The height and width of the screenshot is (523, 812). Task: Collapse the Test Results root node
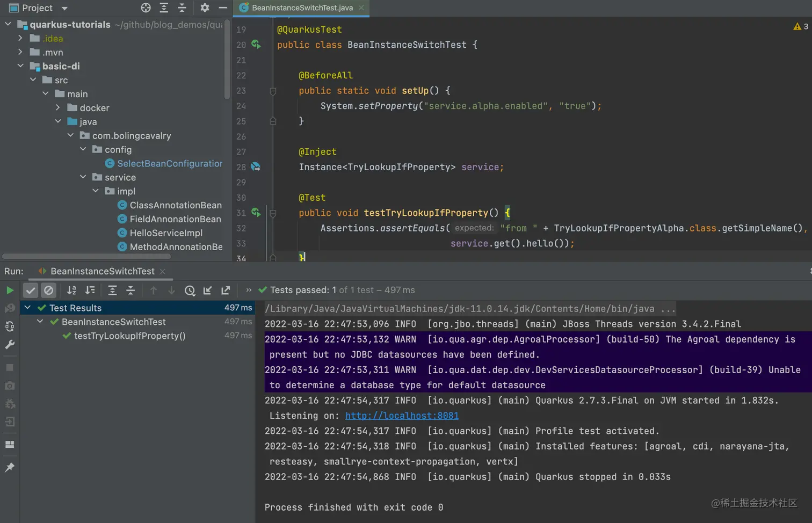27,308
